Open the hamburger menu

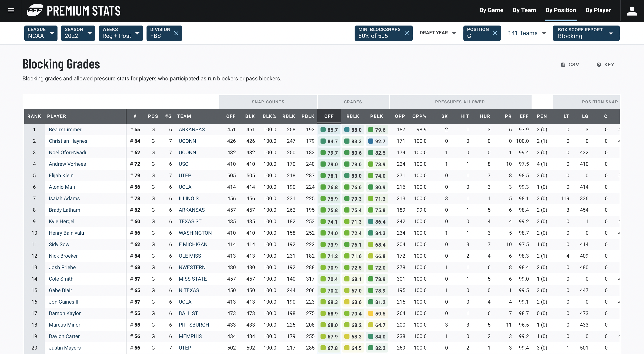(11, 10)
